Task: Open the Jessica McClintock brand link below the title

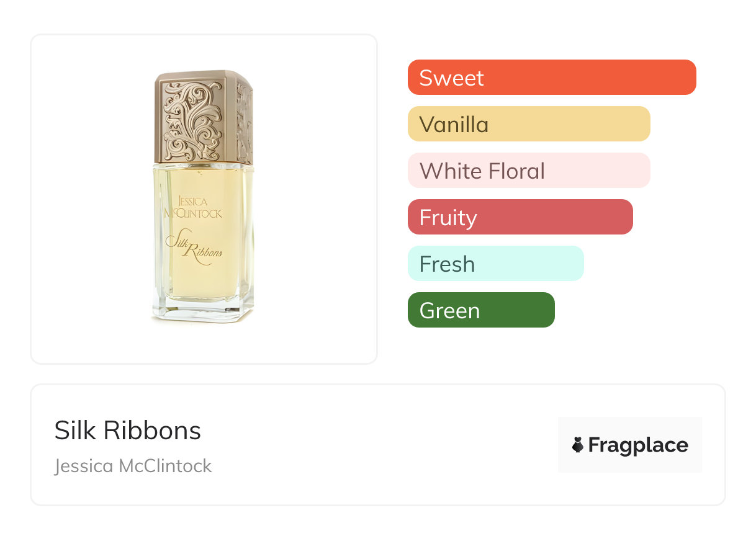Action: (x=133, y=466)
